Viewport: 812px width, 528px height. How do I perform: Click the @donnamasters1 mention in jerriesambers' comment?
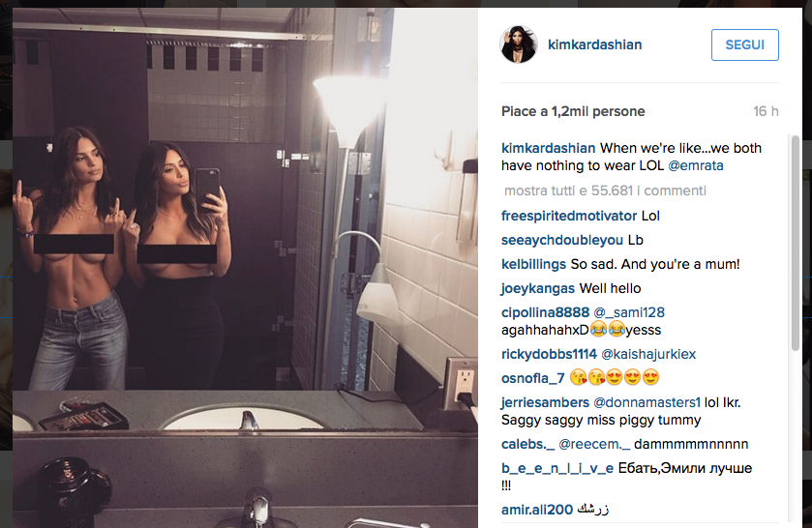point(647,402)
